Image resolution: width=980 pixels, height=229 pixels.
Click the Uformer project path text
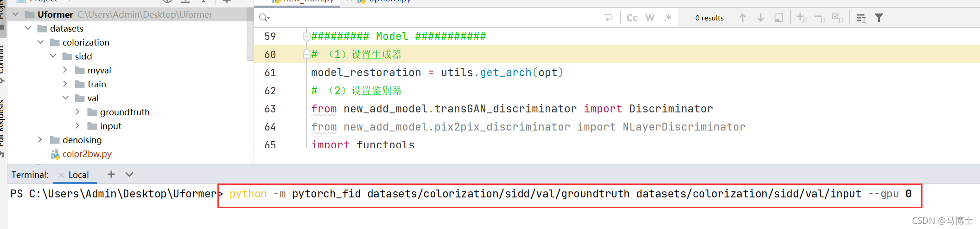pyautogui.click(x=145, y=14)
